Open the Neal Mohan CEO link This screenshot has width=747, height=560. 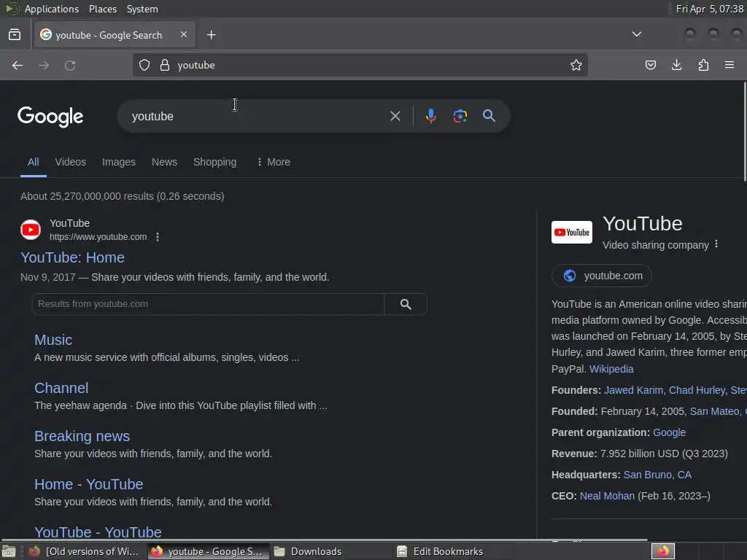pyautogui.click(x=607, y=496)
